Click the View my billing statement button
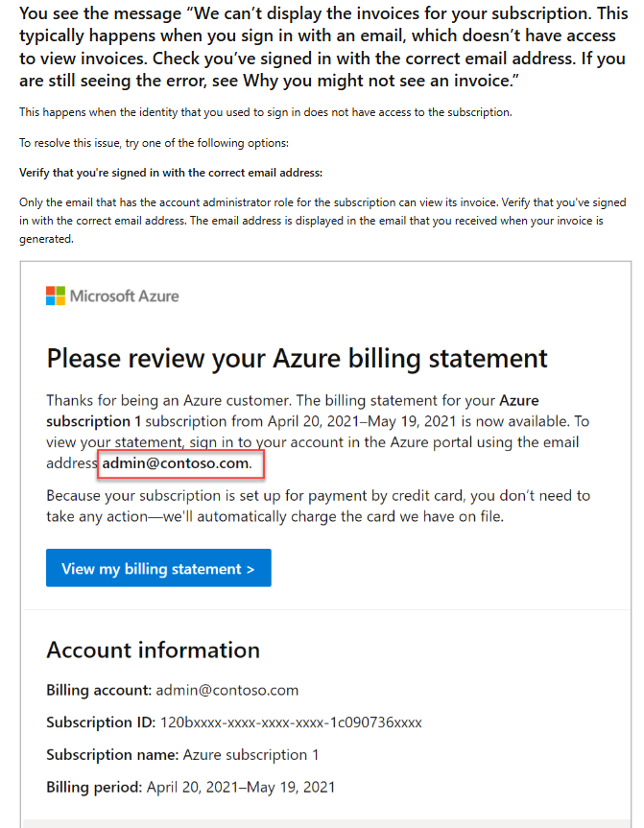 158,568
